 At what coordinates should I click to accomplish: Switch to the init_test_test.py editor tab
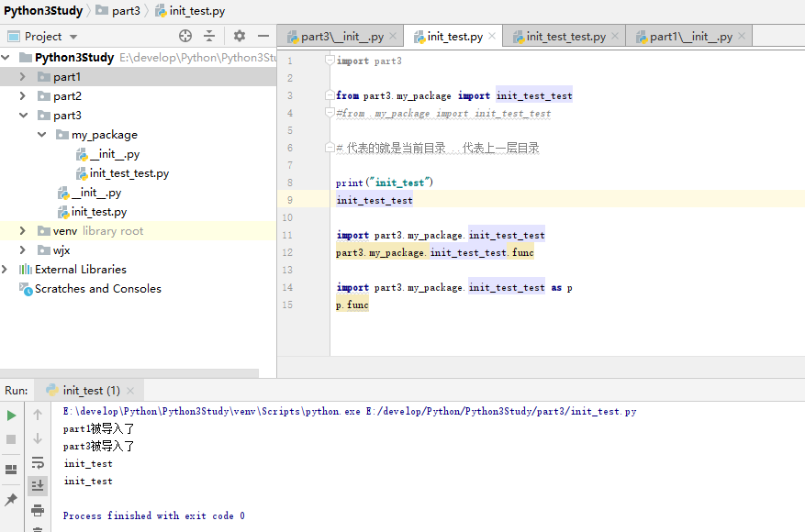pos(565,37)
